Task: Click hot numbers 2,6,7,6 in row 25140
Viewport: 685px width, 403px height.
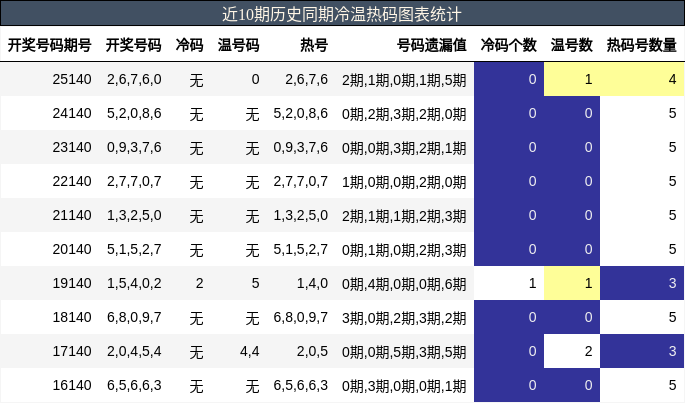Action: pos(306,79)
